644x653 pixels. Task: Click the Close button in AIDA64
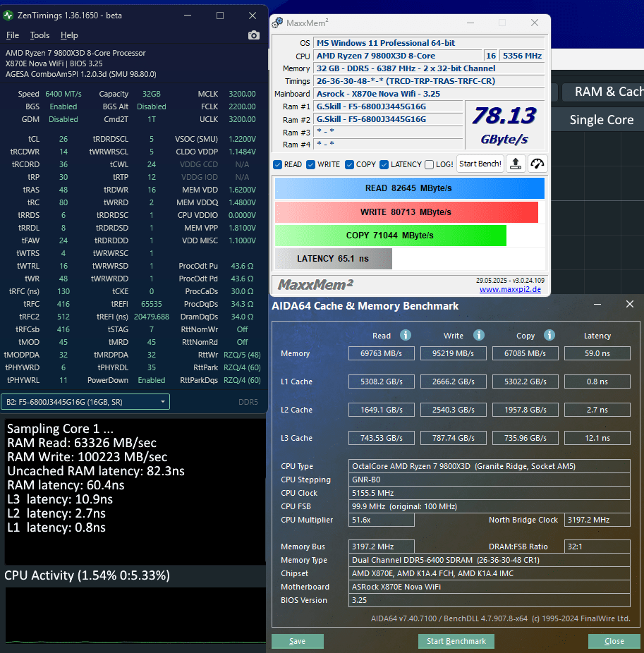[x=614, y=641]
